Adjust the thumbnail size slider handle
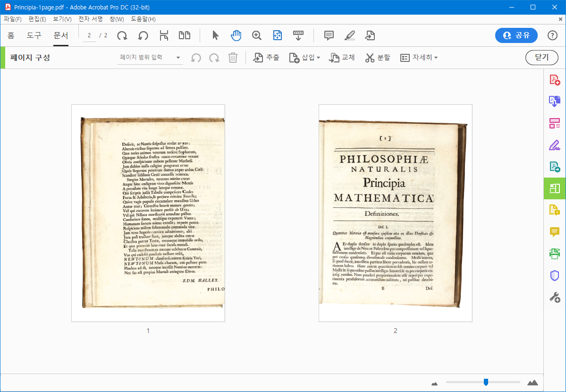 (x=486, y=382)
